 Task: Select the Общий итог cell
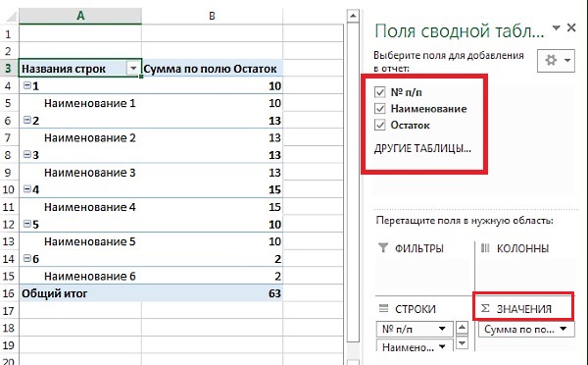point(80,293)
